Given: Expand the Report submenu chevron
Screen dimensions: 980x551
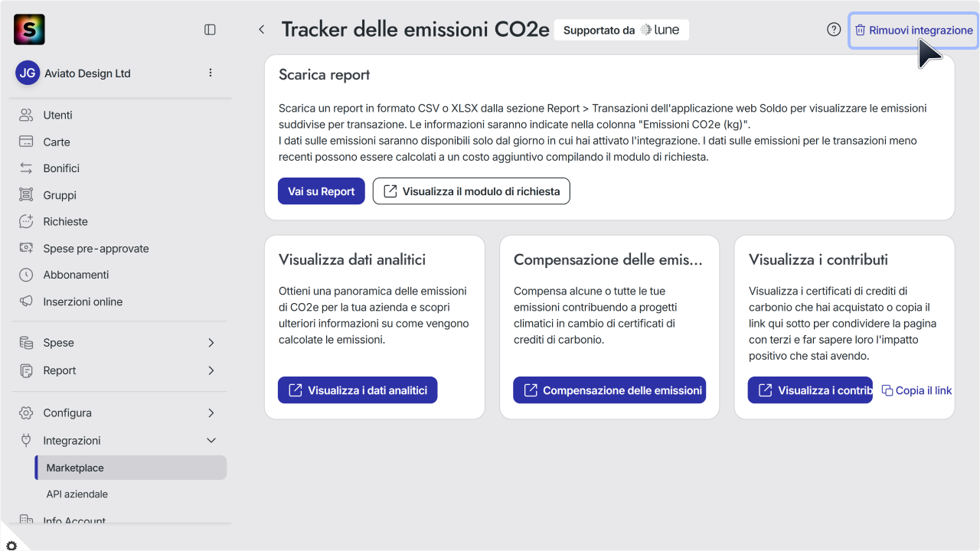Looking at the screenshot, I should pos(211,370).
